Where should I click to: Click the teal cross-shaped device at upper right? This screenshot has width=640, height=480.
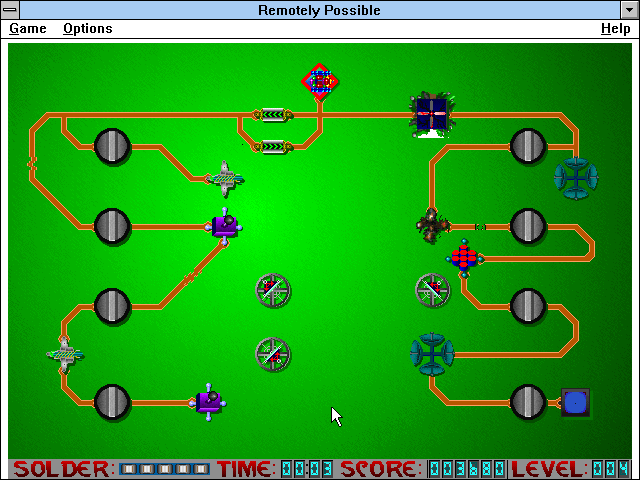click(576, 178)
